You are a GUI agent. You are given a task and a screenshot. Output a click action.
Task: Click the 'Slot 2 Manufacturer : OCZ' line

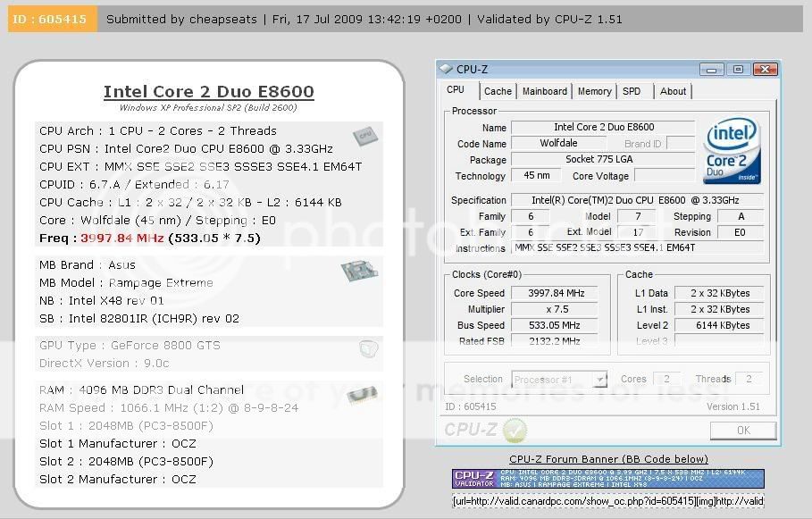118,480
